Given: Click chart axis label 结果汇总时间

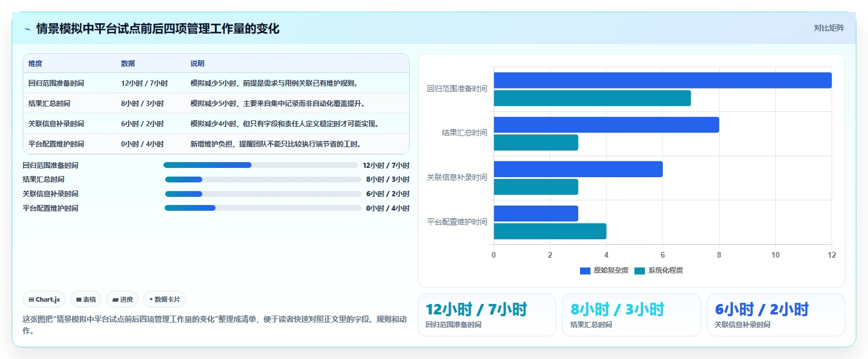Looking at the screenshot, I should click(465, 133).
